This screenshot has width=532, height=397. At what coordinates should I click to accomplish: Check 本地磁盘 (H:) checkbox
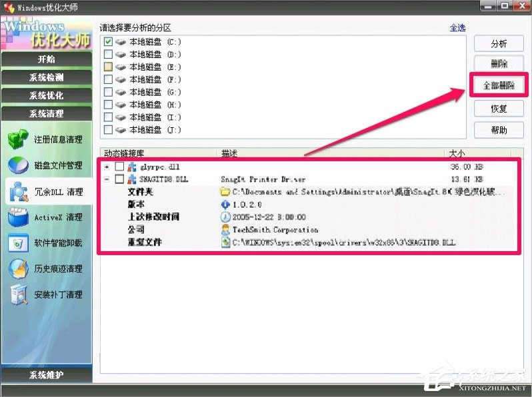tap(108, 105)
